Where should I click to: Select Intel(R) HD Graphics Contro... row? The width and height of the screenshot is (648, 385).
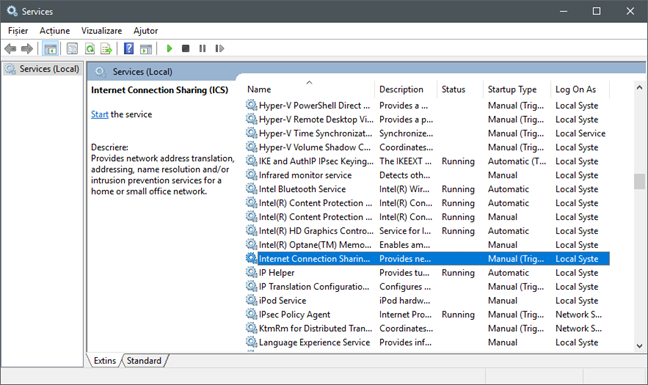(x=427, y=231)
